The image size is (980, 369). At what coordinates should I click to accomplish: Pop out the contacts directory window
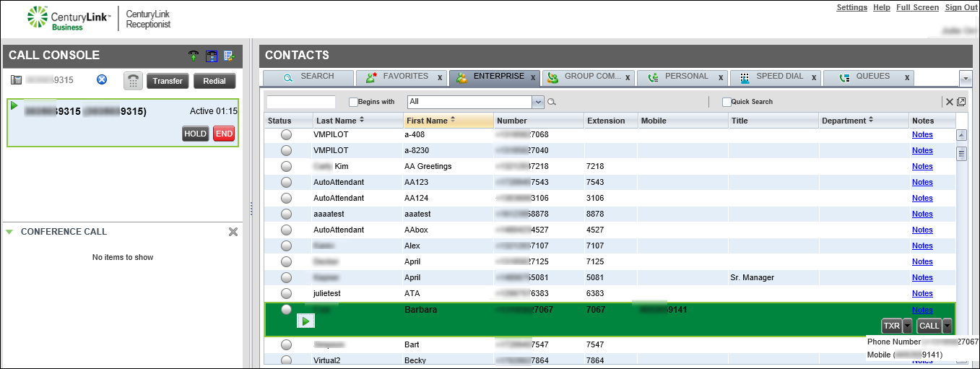[x=961, y=102]
